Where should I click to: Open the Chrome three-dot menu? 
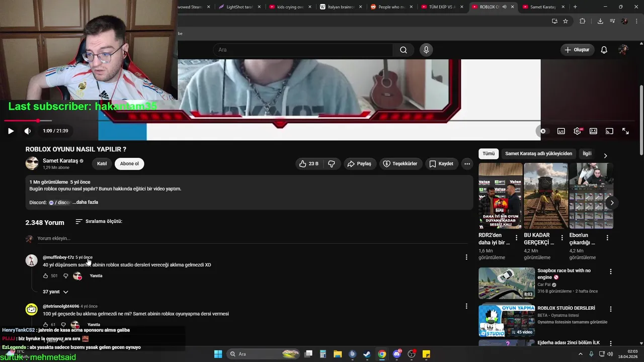pos(635,21)
